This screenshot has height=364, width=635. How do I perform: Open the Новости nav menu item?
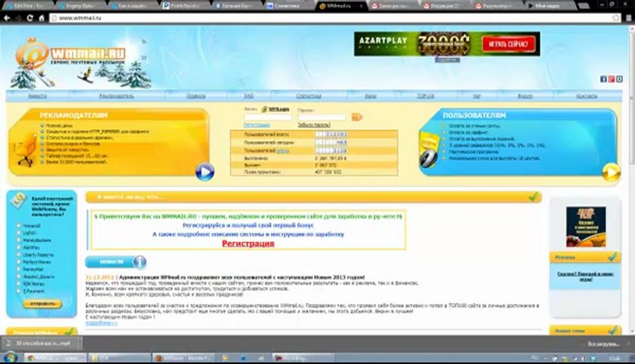(x=37, y=96)
